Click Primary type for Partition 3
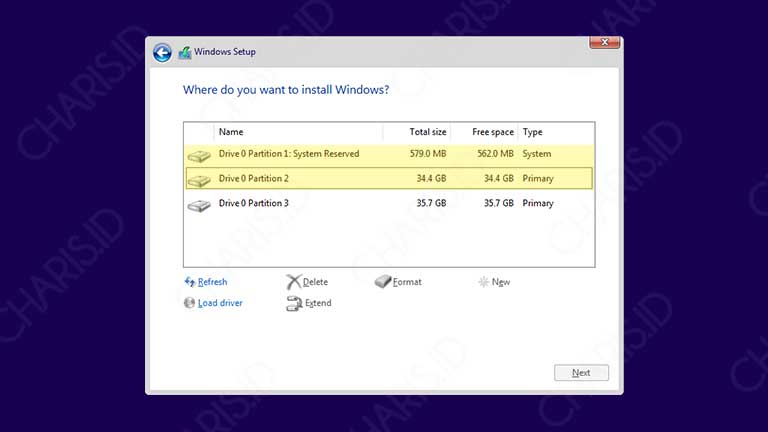This screenshot has width=768, height=432. click(538, 203)
